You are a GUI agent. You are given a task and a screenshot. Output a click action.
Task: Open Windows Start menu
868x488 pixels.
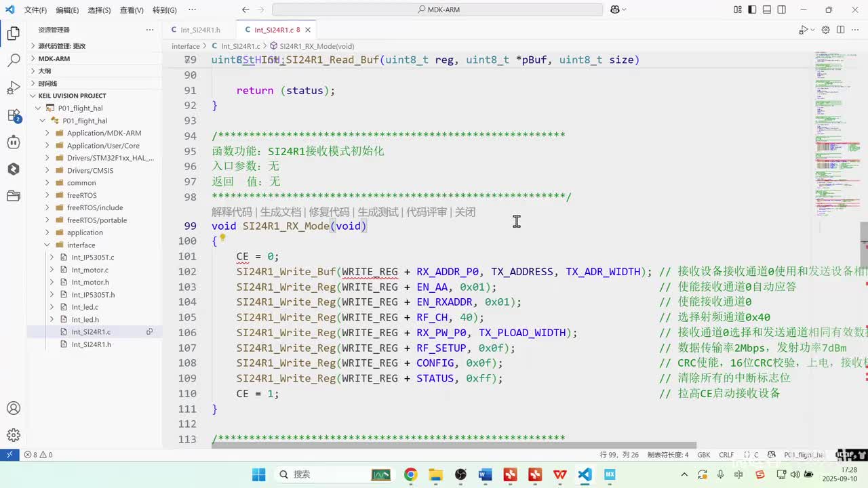pyautogui.click(x=259, y=474)
